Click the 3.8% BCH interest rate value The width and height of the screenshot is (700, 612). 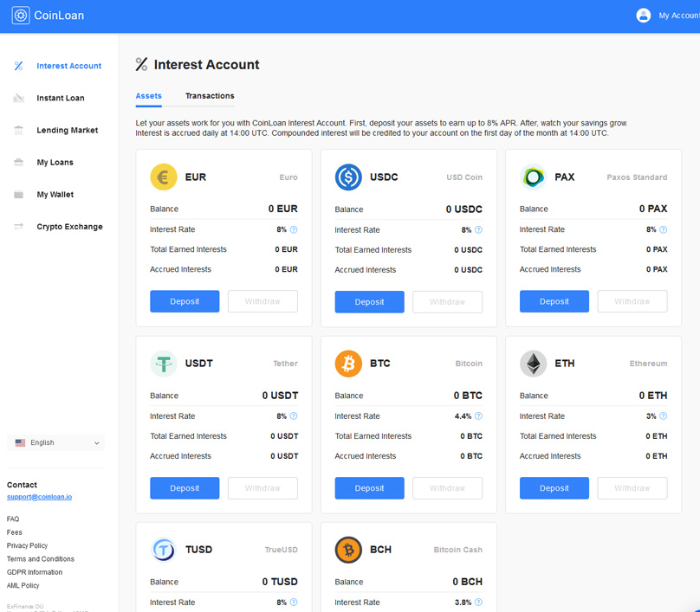463,602
